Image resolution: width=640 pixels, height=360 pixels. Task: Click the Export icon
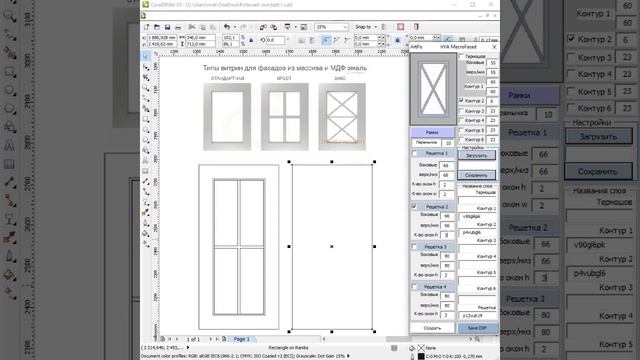pyautogui.click(x=274, y=27)
